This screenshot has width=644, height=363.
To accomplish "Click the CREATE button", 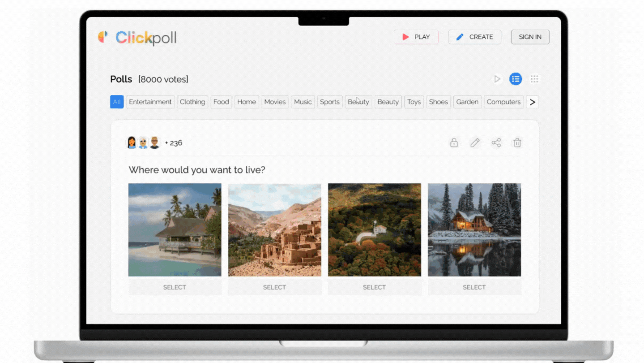I will [x=475, y=37].
